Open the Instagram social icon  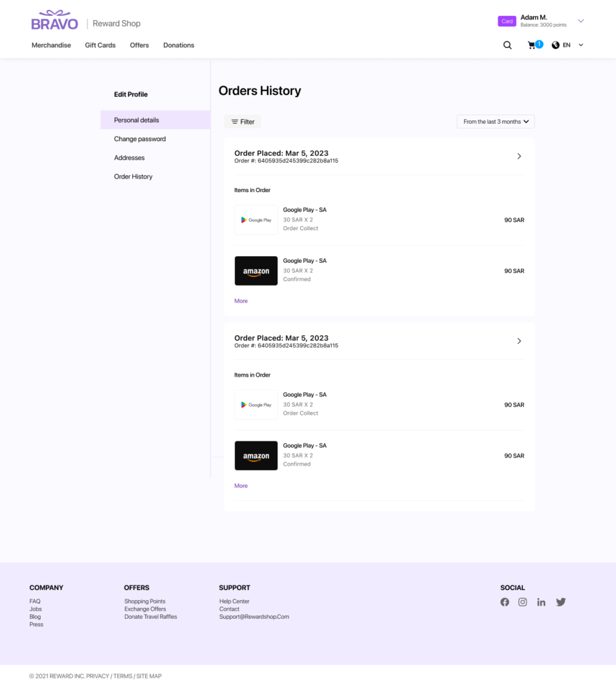522,602
